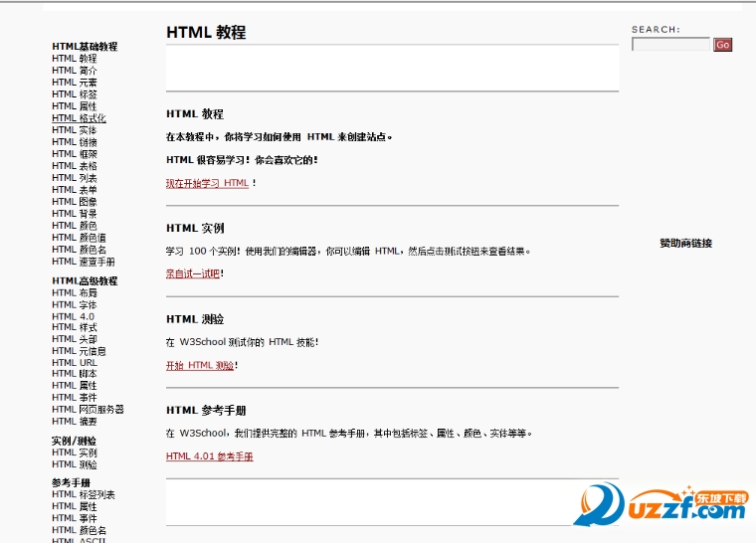Viewport: 756px width, 543px height.
Task: Open the HTML 标签列表 reference link
Action: [84, 495]
